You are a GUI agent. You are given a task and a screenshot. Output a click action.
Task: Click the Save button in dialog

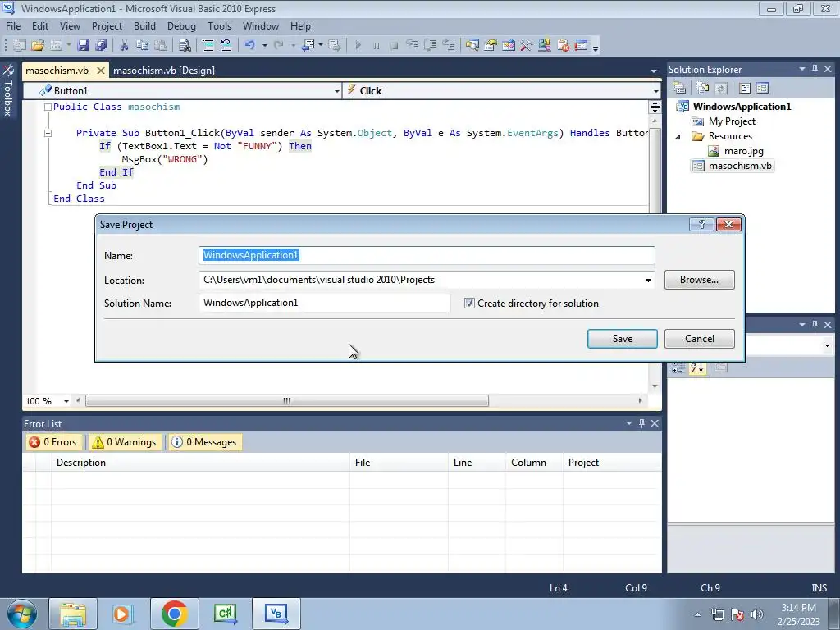point(622,339)
